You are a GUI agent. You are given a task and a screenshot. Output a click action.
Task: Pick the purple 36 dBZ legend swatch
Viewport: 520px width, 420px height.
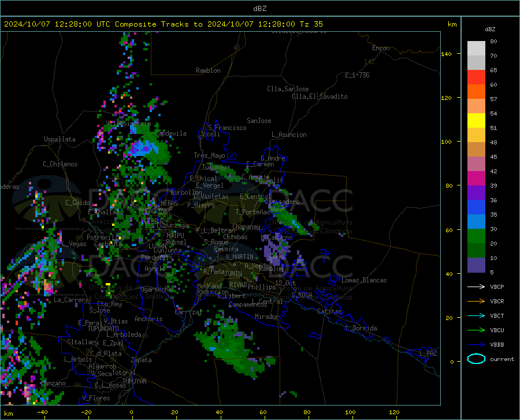click(476, 192)
